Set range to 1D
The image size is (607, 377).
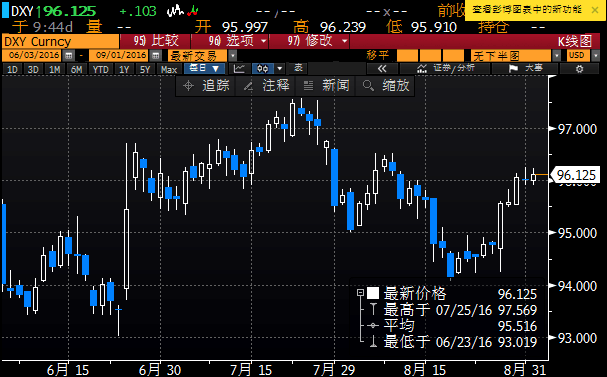coord(12,70)
